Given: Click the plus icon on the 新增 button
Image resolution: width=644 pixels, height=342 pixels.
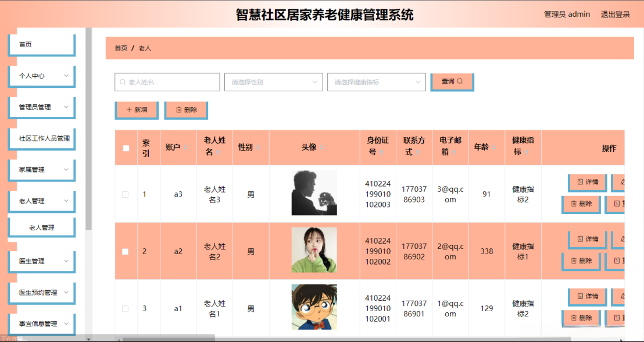Looking at the screenshot, I should point(128,109).
